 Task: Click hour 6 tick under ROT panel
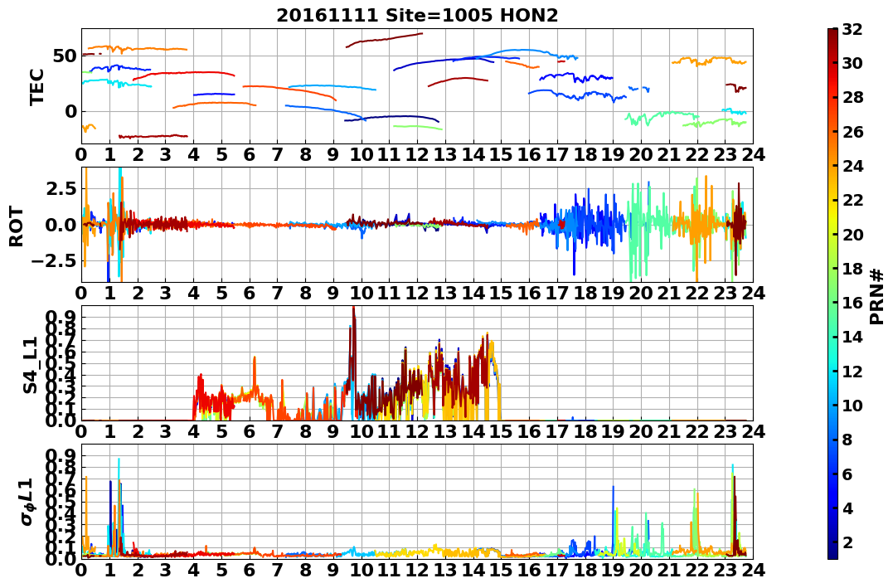click(250, 294)
